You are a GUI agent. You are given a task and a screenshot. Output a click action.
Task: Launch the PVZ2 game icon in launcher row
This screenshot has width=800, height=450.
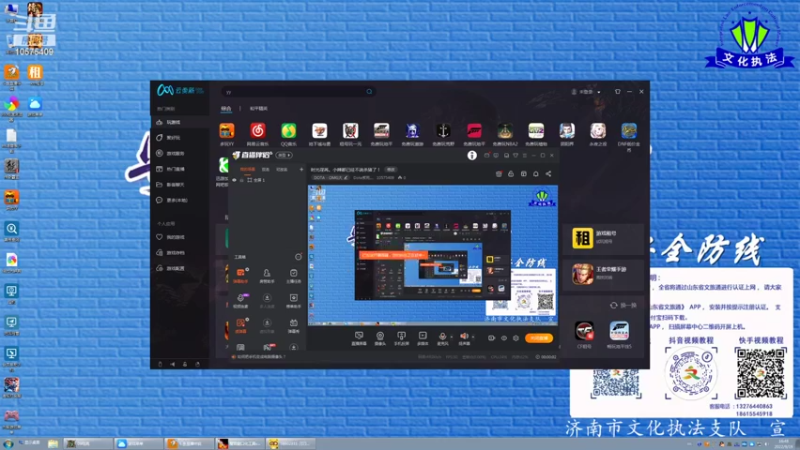(536, 131)
